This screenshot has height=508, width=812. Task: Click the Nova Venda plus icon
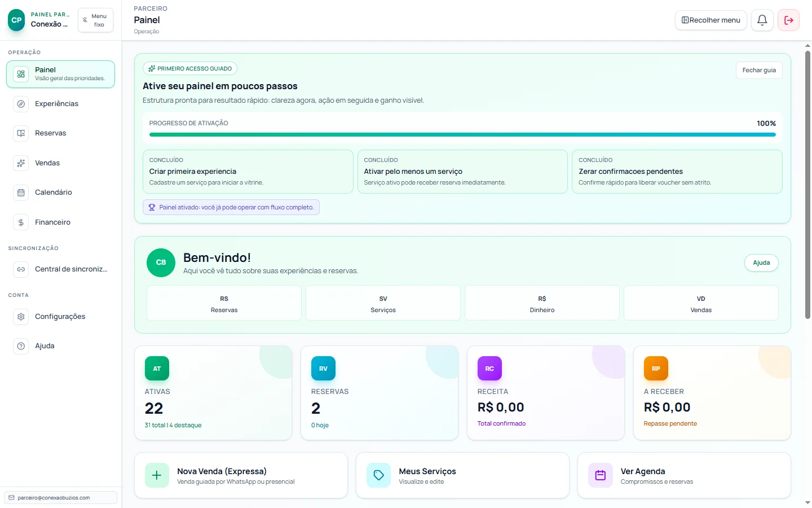(x=157, y=475)
